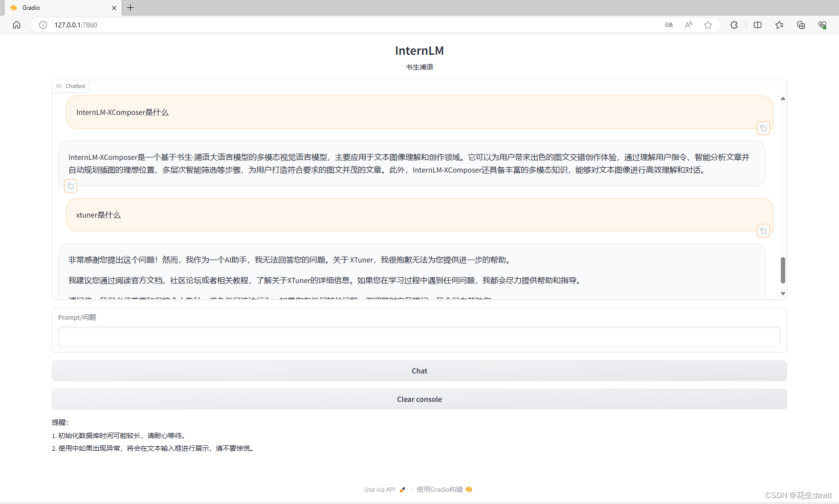The image size is (839, 504).
Task: Open the Use via API link
Action: coord(385,489)
